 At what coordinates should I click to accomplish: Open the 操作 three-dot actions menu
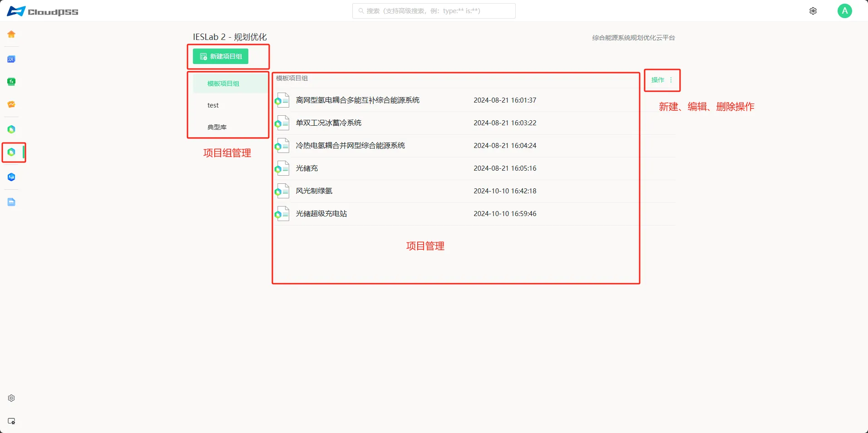671,80
